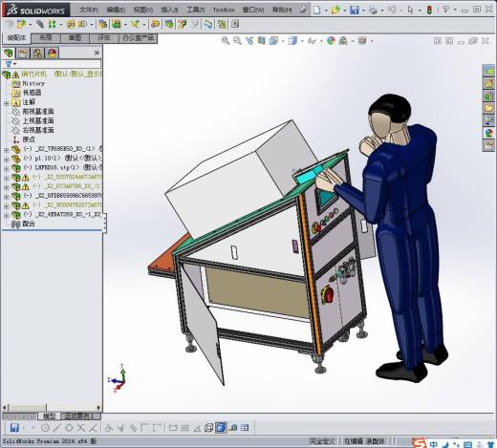This screenshot has width=497, height=448.
Task: Open the 文件 (File) menu
Action: click(88, 11)
